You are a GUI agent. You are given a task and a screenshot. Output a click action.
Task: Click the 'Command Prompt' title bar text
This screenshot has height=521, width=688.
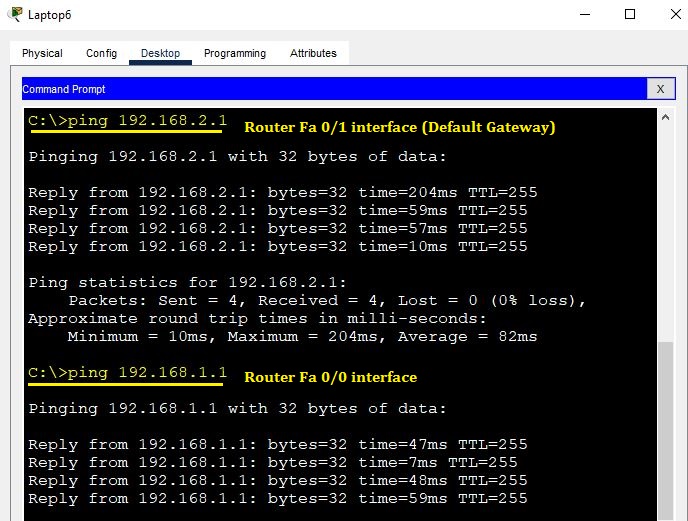64,89
